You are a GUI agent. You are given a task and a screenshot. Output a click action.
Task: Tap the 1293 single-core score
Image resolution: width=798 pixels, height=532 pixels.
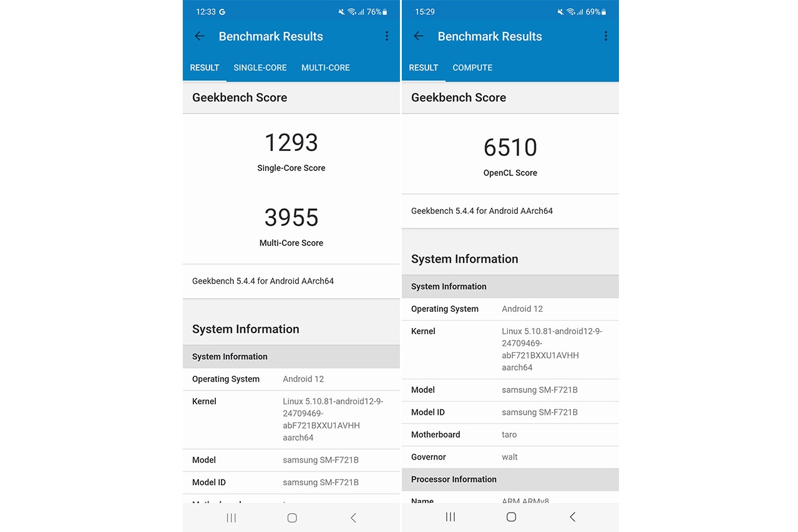tap(291, 143)
